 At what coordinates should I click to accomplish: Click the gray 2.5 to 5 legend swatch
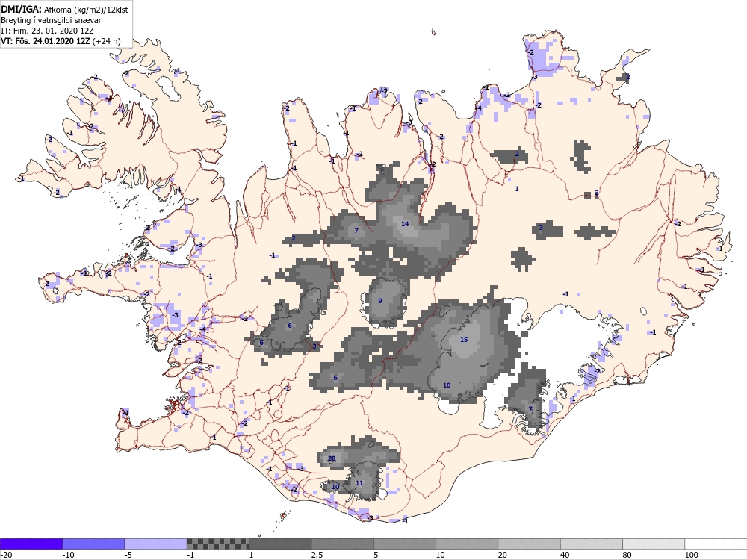click(343, 544)
